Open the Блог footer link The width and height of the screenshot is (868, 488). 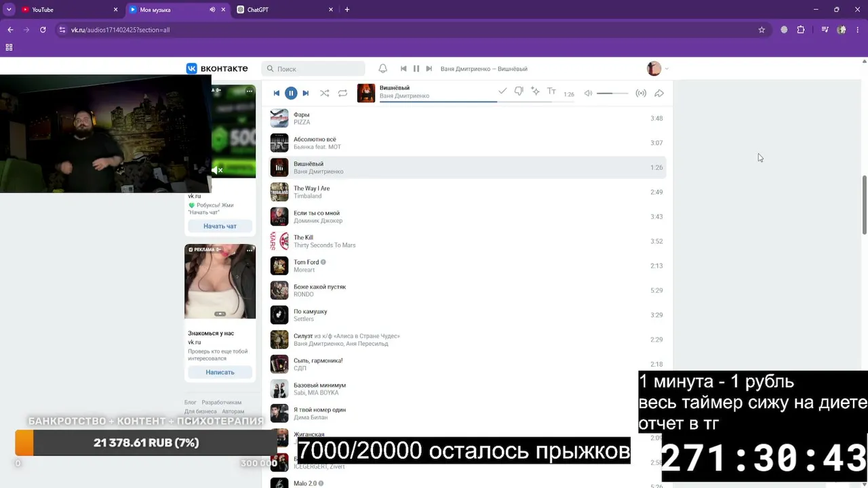click(x=190, y=403)
